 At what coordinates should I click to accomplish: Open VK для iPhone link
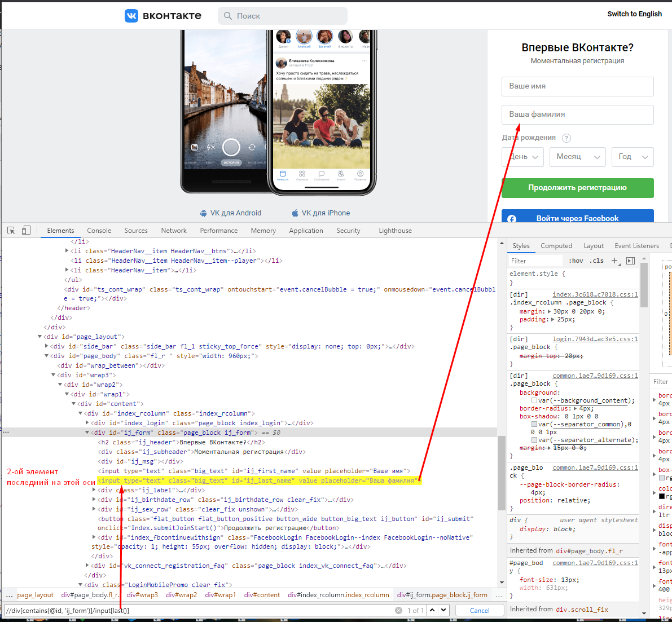point(326,213)
